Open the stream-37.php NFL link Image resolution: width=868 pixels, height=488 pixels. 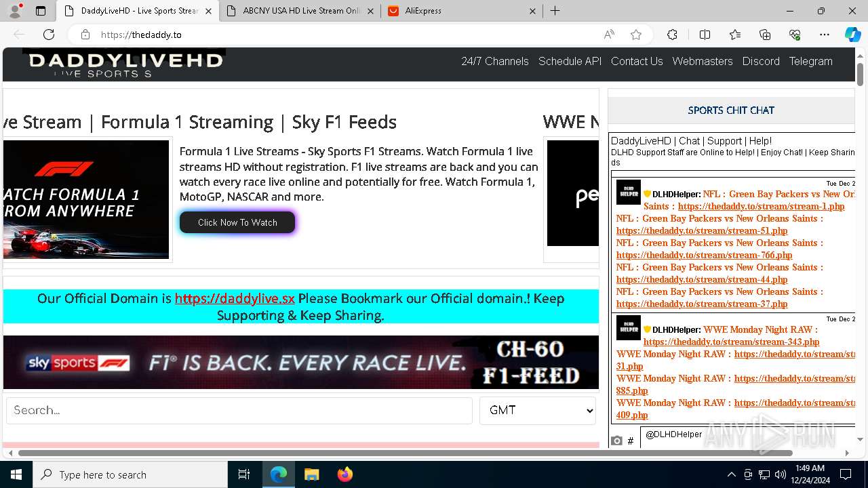pyautogui.click(x=702, y=304)
